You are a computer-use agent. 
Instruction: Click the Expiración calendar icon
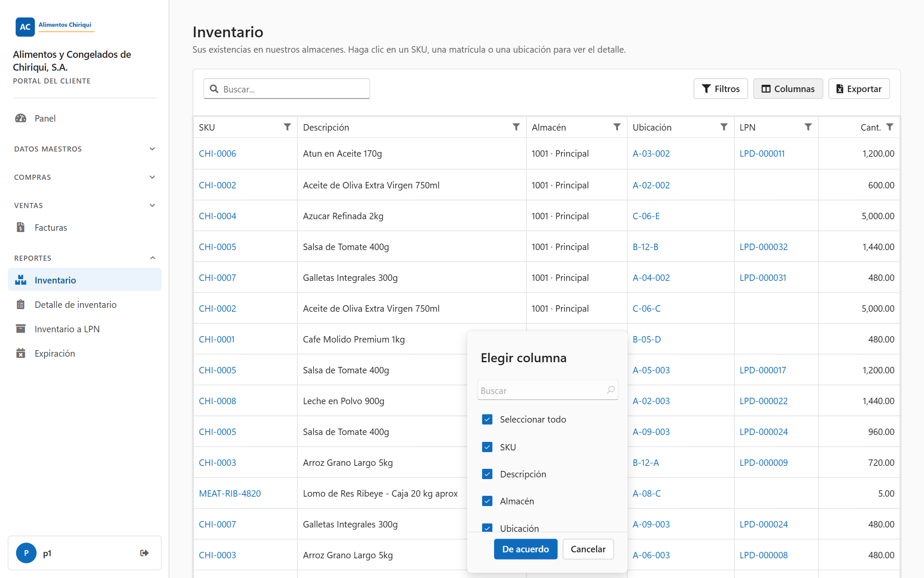(x=21, y=353)
